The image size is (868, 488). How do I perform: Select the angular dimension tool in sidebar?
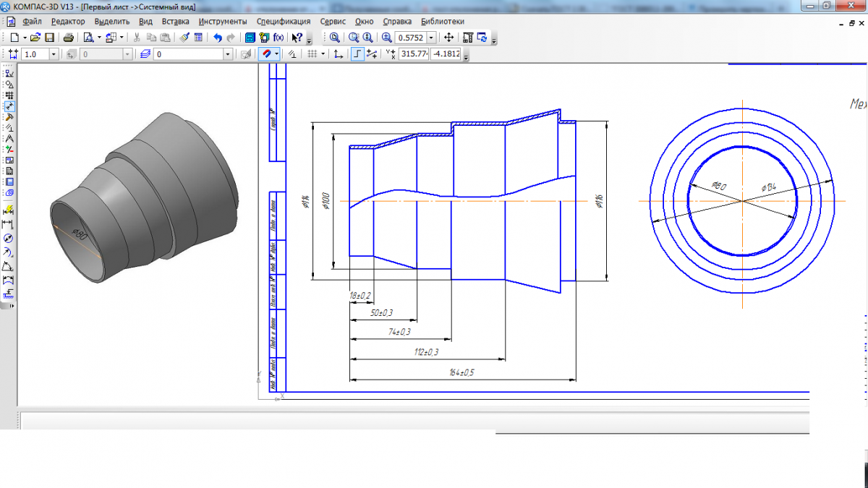point(9,267)
